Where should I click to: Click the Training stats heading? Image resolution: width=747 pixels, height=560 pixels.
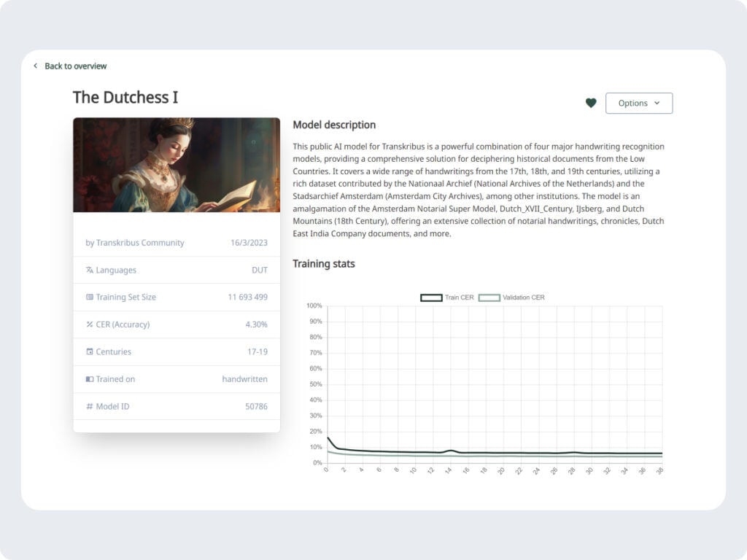323,264
